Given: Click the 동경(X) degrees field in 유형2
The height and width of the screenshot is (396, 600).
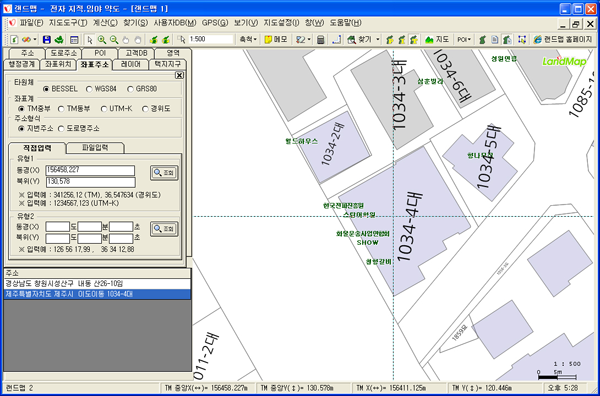Looking at the screenshot, I should point(57,227).
